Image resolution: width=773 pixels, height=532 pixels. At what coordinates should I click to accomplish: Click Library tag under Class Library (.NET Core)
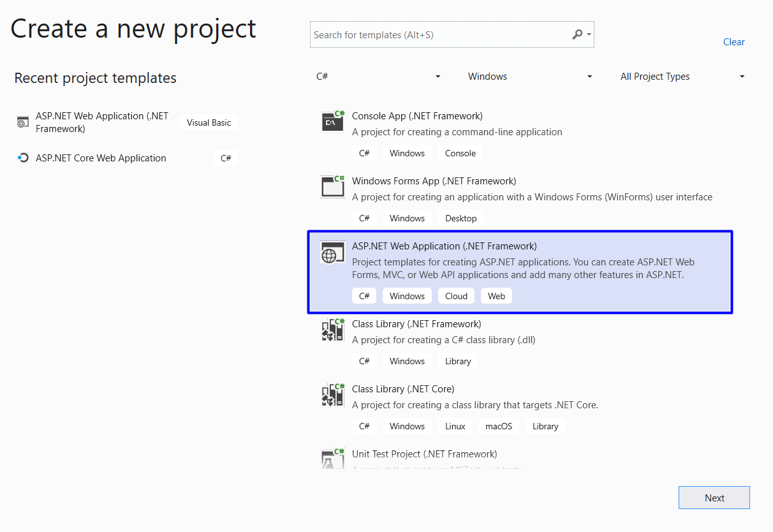pos(545,426)
